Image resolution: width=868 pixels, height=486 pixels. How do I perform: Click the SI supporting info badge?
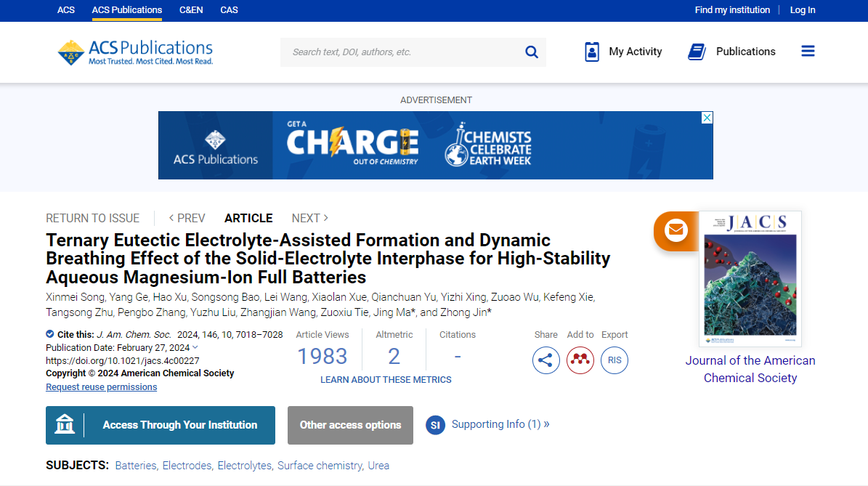436,425
